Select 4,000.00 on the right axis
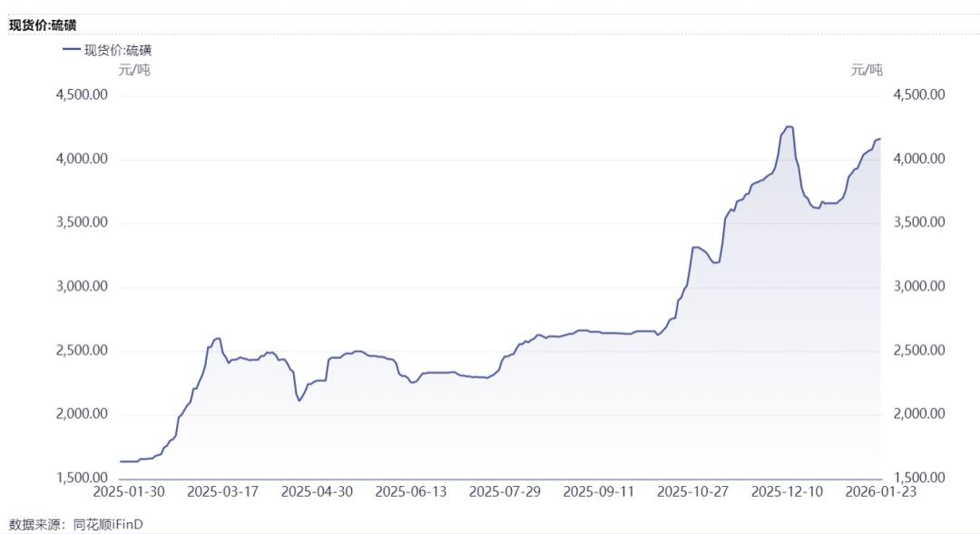 pos(918,159)
